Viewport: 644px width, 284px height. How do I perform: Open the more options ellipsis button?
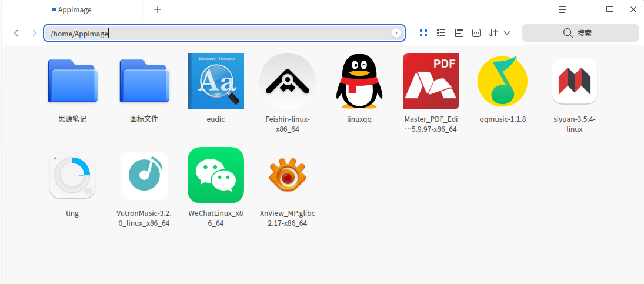click(x=476, y=34)
